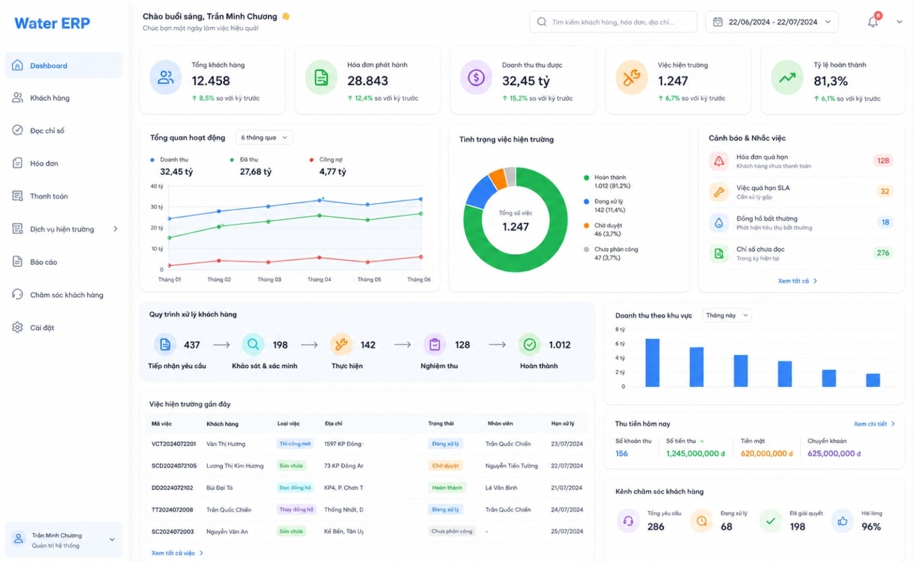Click the Hóa đơn quá hạn alert icon
This screenshot has width=914, height=588.
coord(719,161)
